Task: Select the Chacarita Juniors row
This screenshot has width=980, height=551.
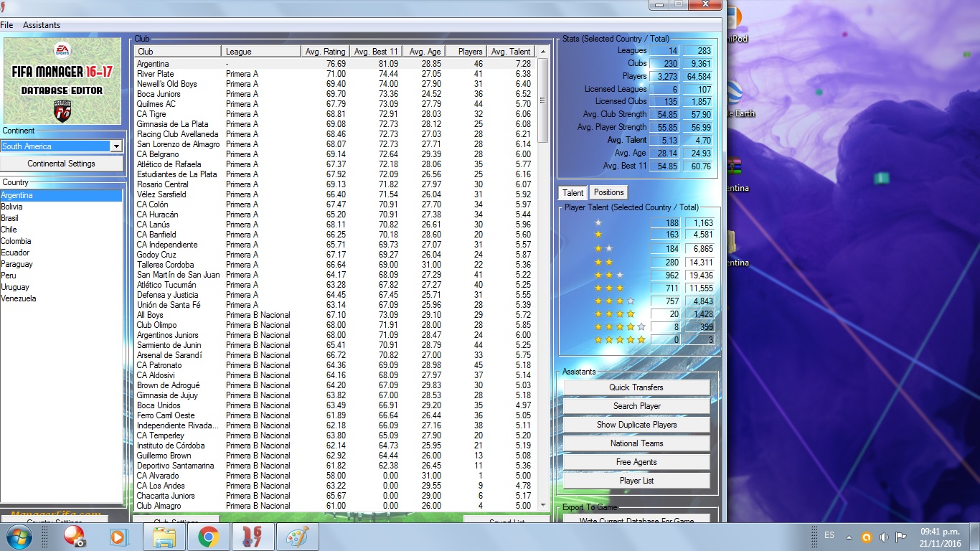Action: click(x=335, y=496)
